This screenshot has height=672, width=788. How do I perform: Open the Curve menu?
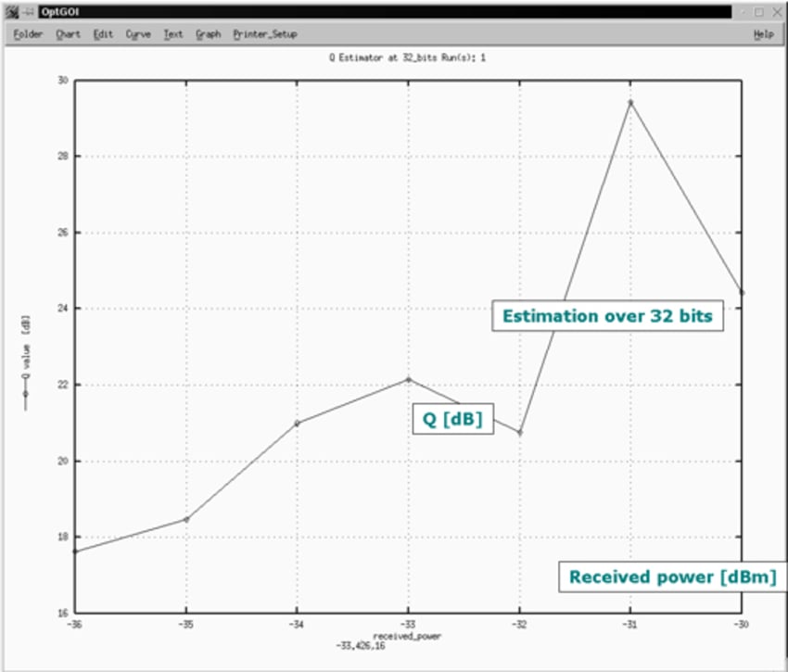[x=138, y=34]
